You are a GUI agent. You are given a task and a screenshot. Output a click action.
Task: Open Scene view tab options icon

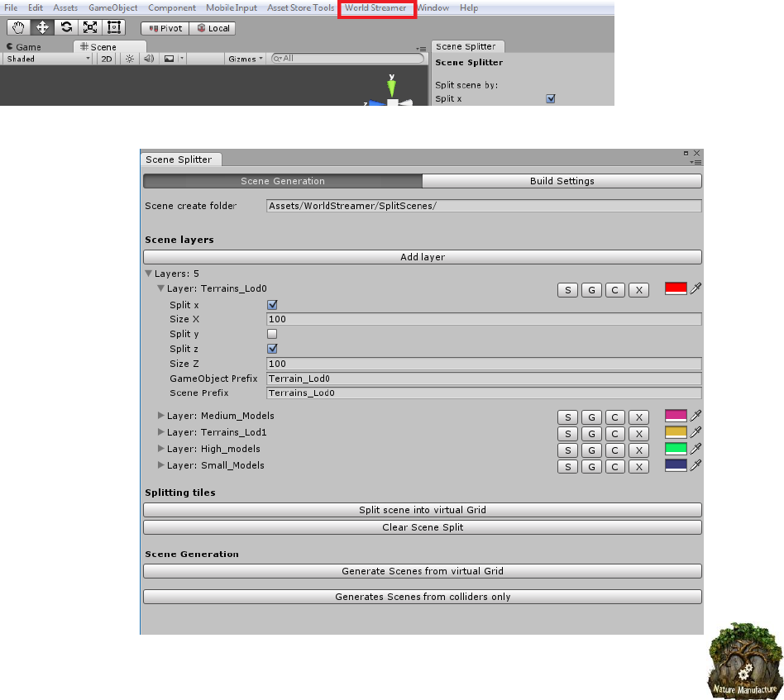point(421,49)
